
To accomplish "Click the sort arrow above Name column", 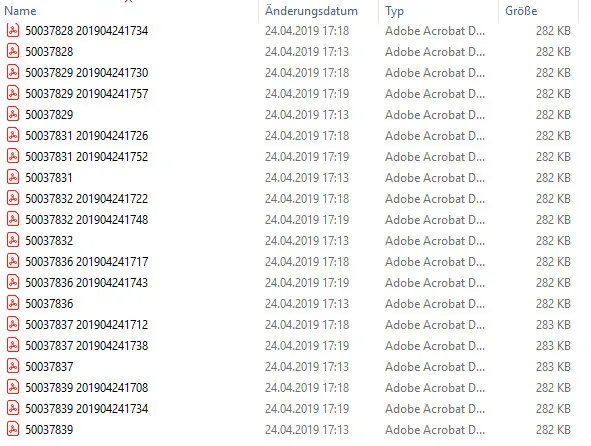I will click(x=129, y=2).
